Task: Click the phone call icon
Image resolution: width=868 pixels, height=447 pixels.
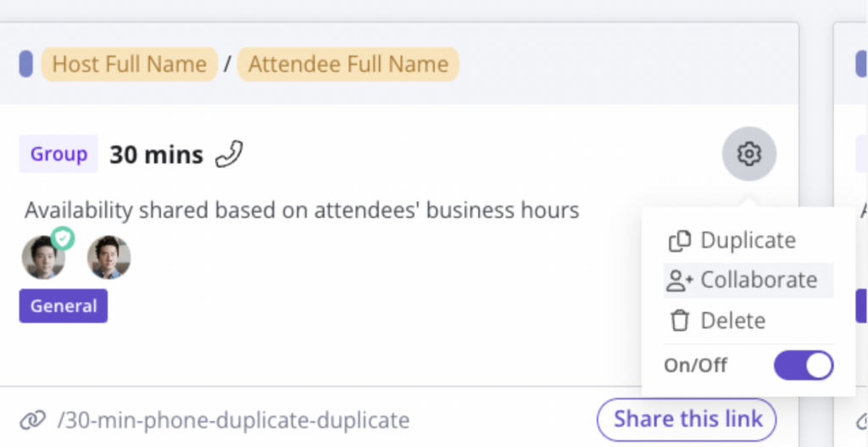Action: click(229, 154)
